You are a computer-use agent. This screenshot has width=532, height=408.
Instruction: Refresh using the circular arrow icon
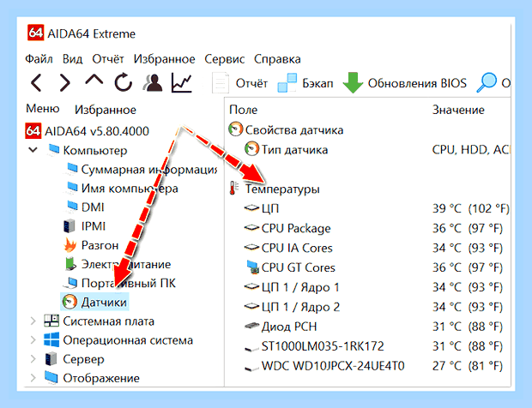123,82
